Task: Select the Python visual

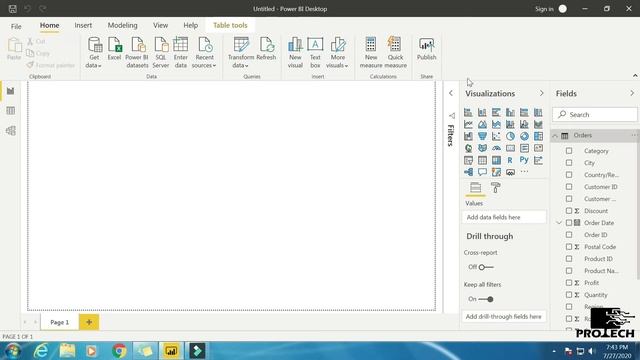Action: pos(524,160)
